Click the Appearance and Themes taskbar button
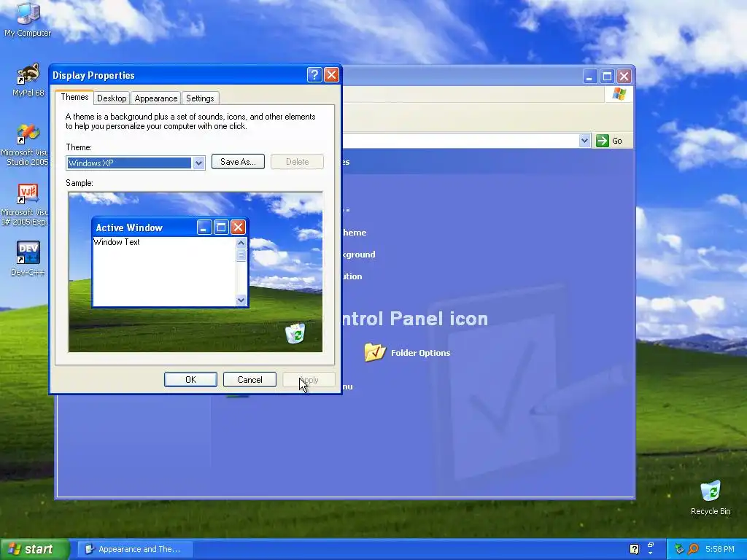The width and height of the screenshot is (747, 560). 135,549
